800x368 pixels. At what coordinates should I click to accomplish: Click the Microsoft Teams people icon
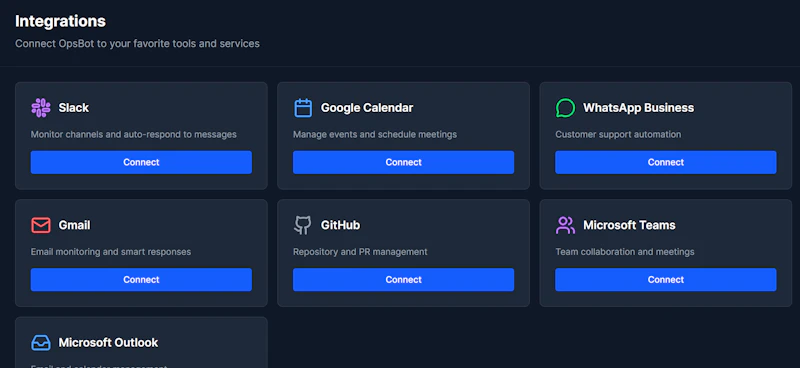(565, 225)
